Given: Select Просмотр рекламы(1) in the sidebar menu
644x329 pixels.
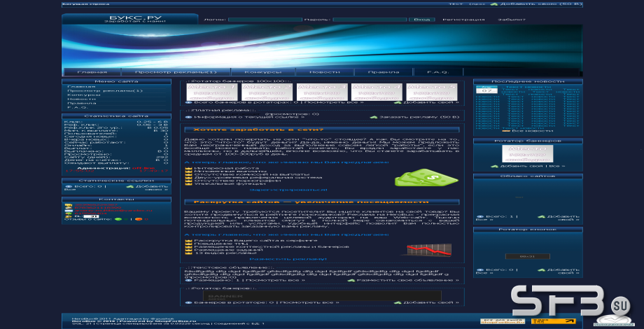Looking at the screenshot, I should 105,91.
